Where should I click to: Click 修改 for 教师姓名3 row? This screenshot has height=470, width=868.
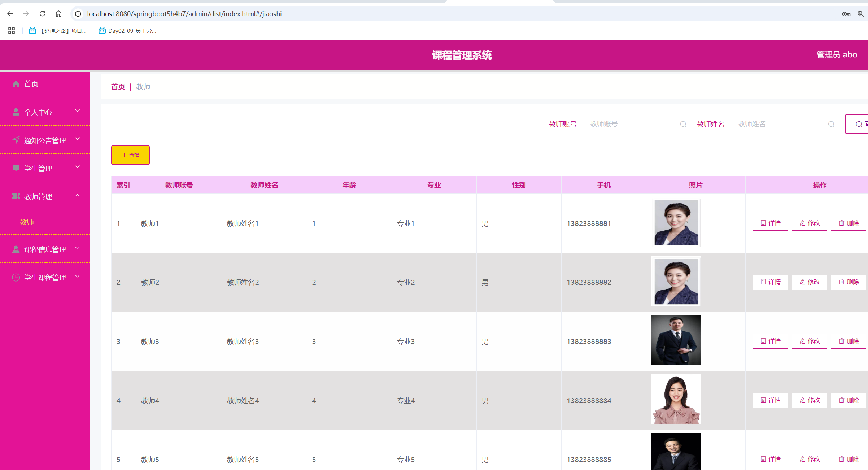pos(809,341)
